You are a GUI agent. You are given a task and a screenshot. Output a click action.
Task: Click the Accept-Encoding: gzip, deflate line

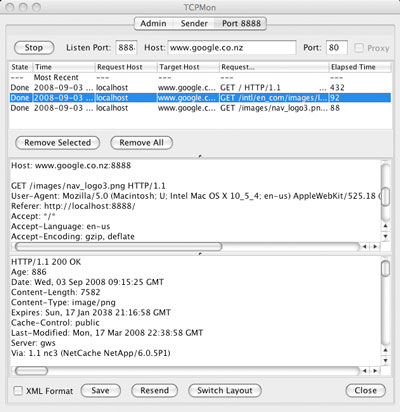point(73,237)
